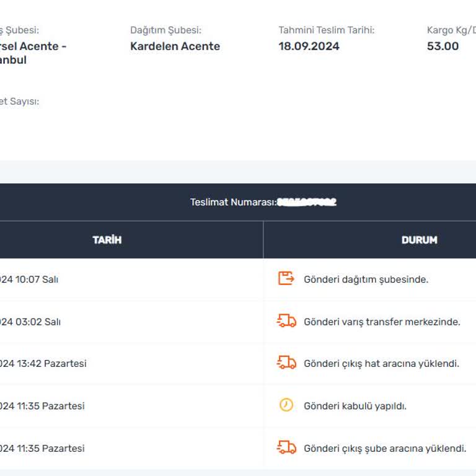Click truck icon beside 'Gönderi çıkış şube aracına yüklendi'
476x476 pixels.
point(286,447)
